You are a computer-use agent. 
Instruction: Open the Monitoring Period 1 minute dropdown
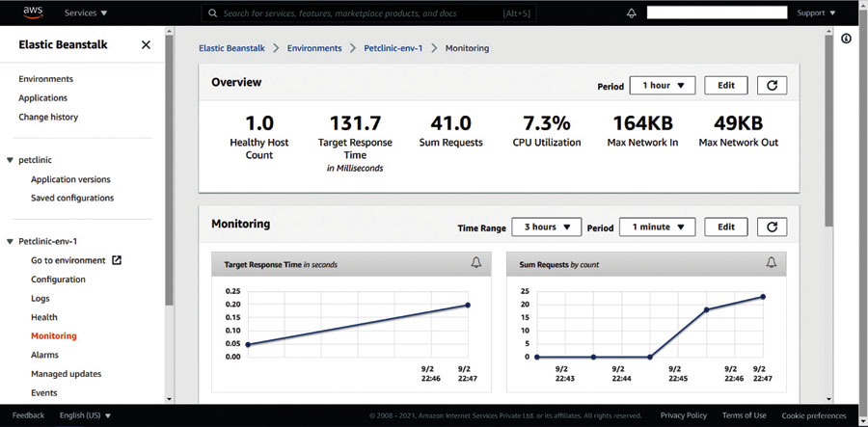pos(657,227)
